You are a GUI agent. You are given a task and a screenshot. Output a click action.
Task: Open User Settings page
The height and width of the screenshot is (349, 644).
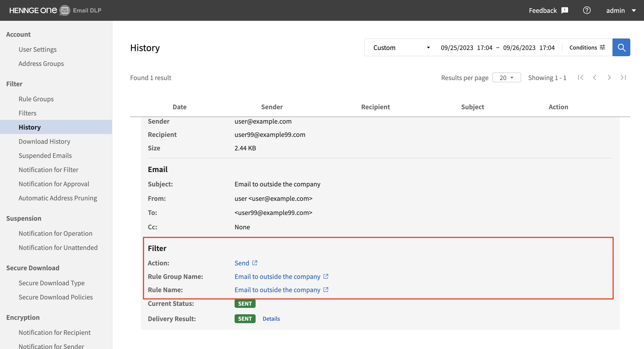pos(37,49)
